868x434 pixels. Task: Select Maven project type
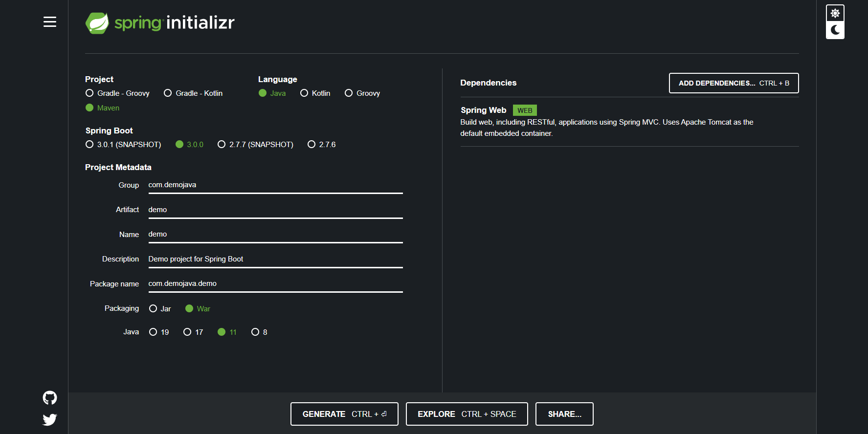pyautogui.click(x=103, y=108)
